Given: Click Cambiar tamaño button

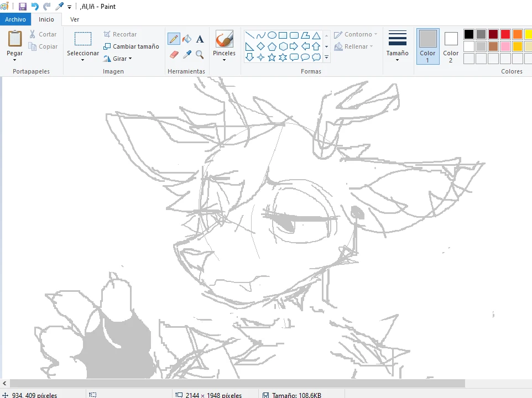Looking at the screenshot, I should click(x=131, y=46).
